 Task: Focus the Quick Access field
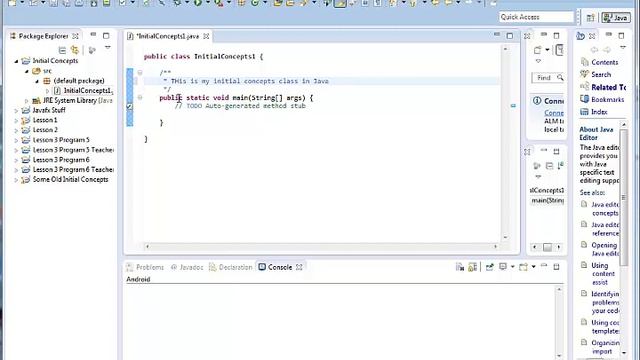tap(536, 17)
